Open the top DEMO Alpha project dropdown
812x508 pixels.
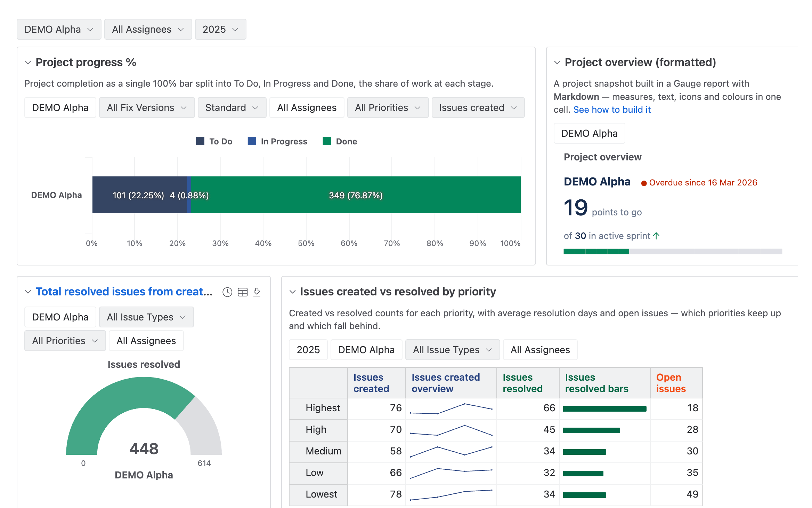(59, 29)
